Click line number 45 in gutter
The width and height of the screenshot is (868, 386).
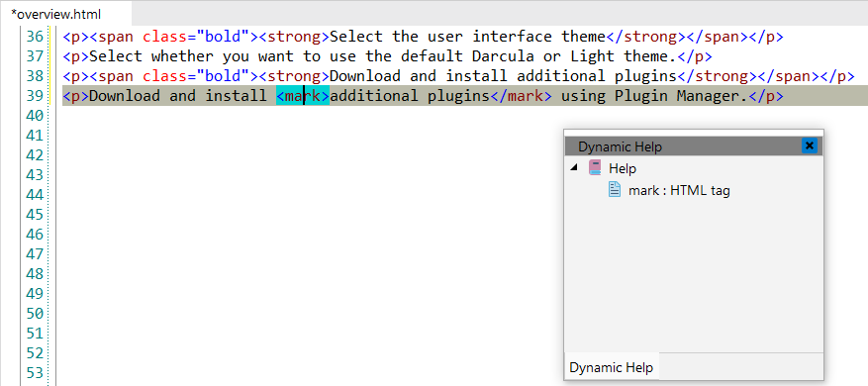pos(35,215)
